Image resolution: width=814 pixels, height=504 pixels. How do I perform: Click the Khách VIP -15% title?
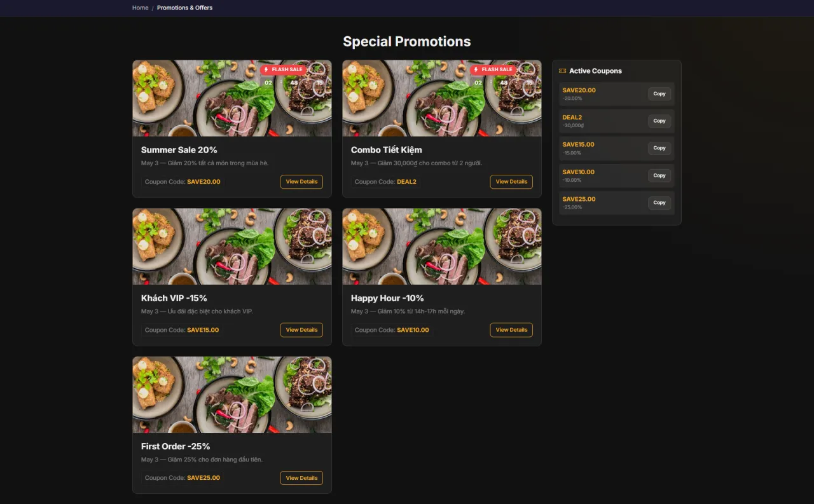pyautogui.click(x=174, y=298)
